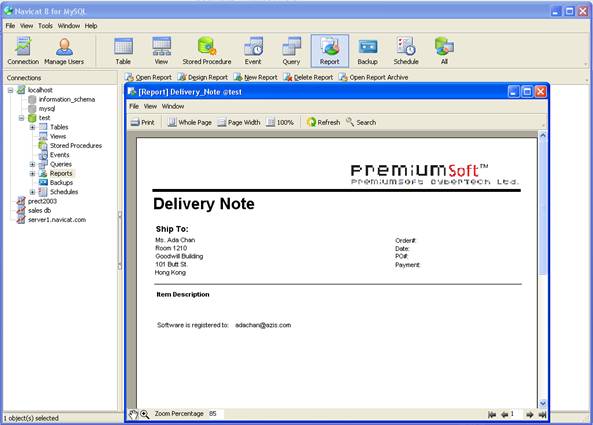This screenshot has height=425, width=593.
Task: Select the Query toolbar icon
Action: (x=291, y=51)
